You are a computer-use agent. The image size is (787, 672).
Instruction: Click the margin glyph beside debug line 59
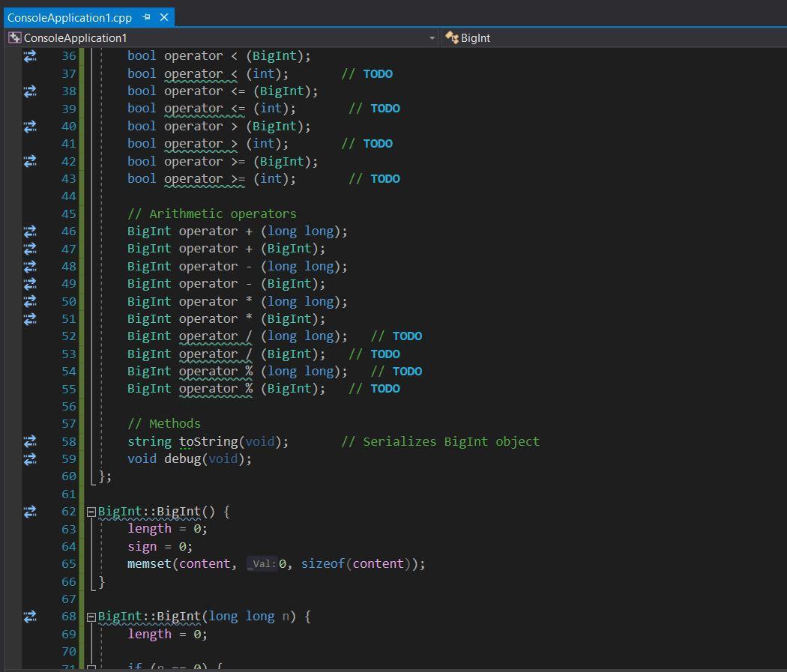(x=30, y=459)
